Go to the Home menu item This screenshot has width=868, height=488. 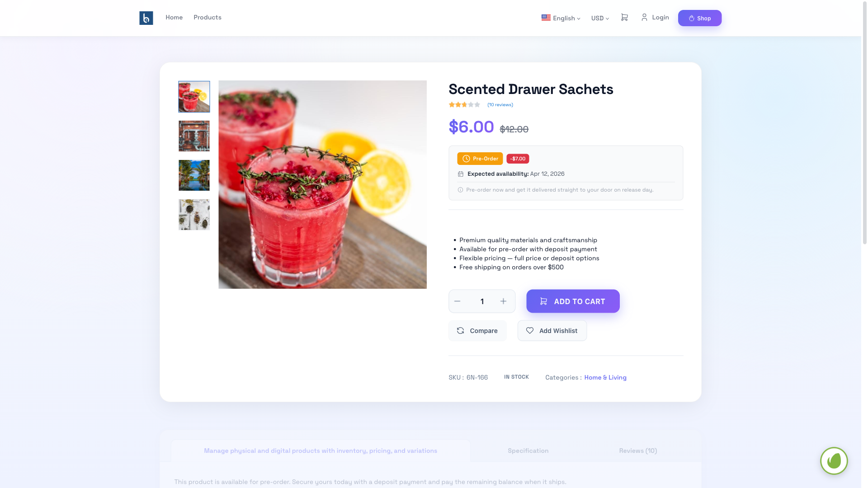[174, 17]
